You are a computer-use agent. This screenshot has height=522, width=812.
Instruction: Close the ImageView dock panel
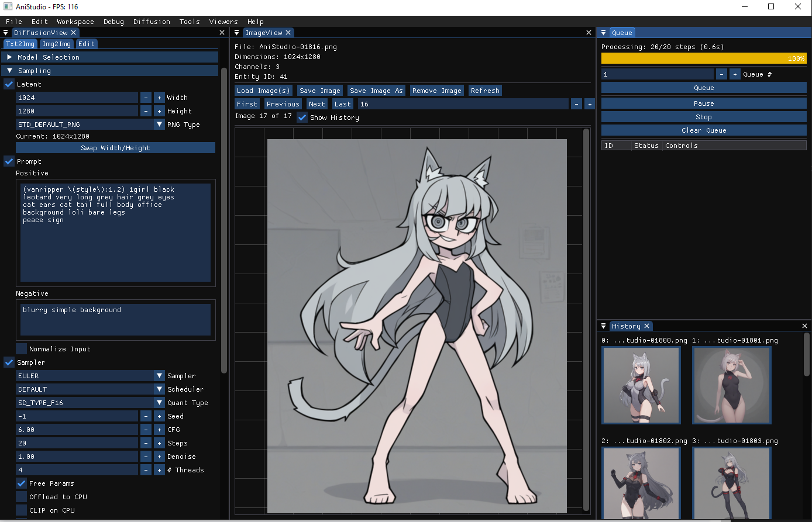click(x=589, y=33)
